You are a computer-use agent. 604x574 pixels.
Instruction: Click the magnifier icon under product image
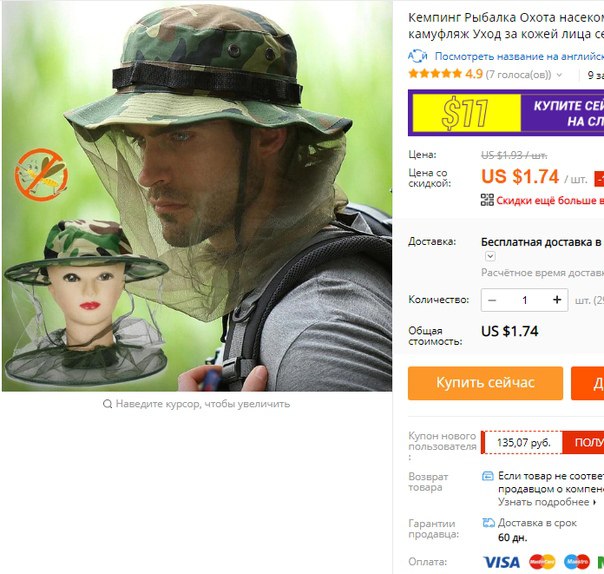pyautogui.click(x=107, y=404)
